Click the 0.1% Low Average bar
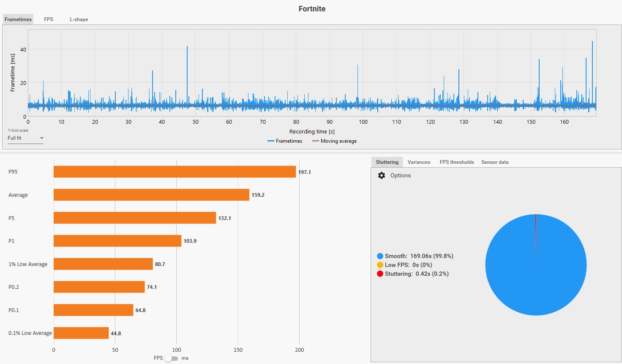622x364 pixels. (x=81, y=333)
